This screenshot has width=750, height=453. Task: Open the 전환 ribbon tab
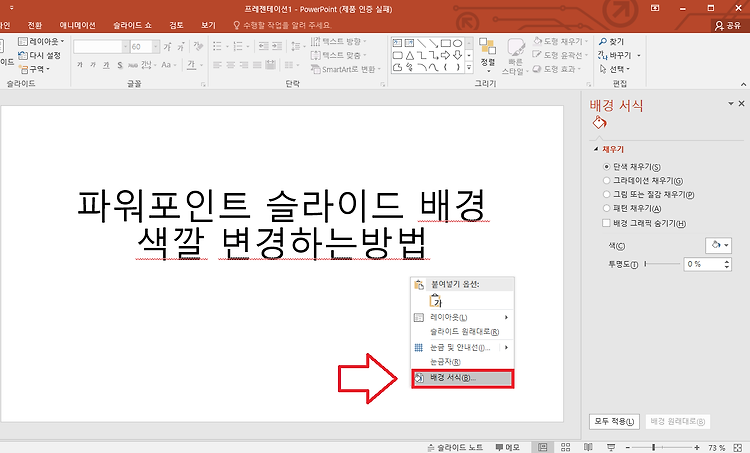[34, 25]
